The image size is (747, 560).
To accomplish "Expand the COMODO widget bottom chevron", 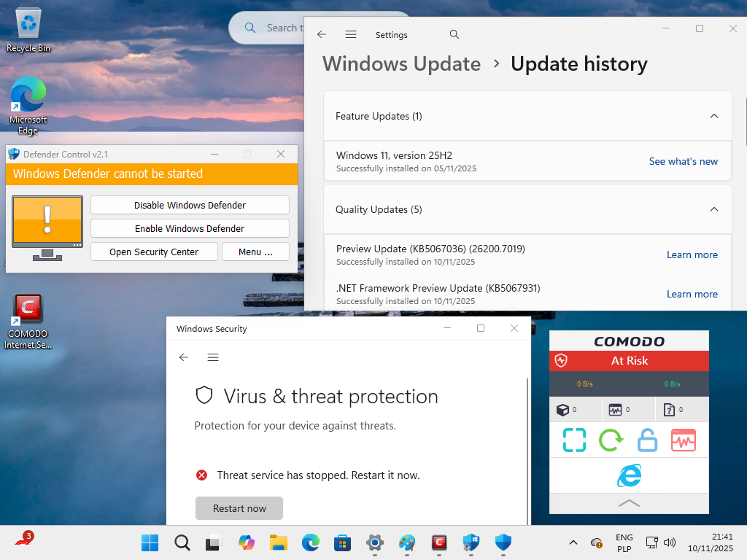I will (x=629, y=503).
